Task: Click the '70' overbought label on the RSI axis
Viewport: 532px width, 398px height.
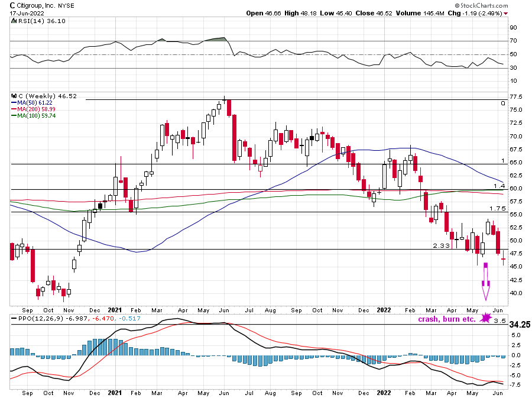Action: tap(513, 41)
